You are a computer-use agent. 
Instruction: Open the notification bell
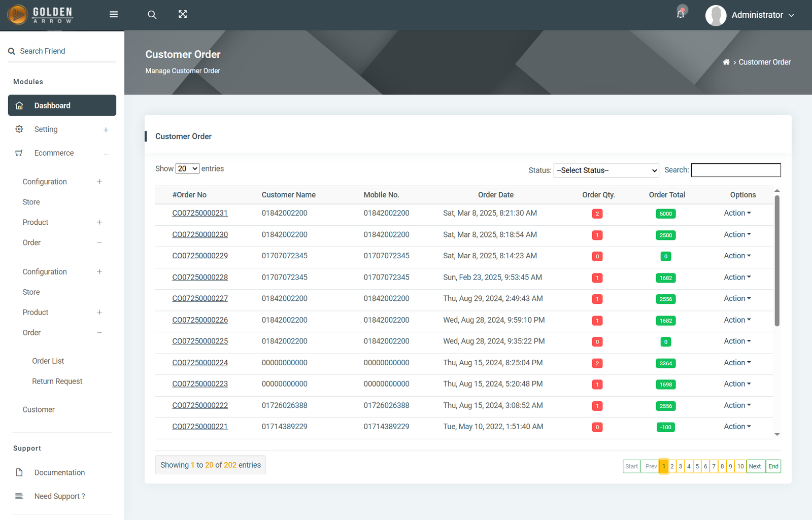pyautogui.click(x=681, y=14)
